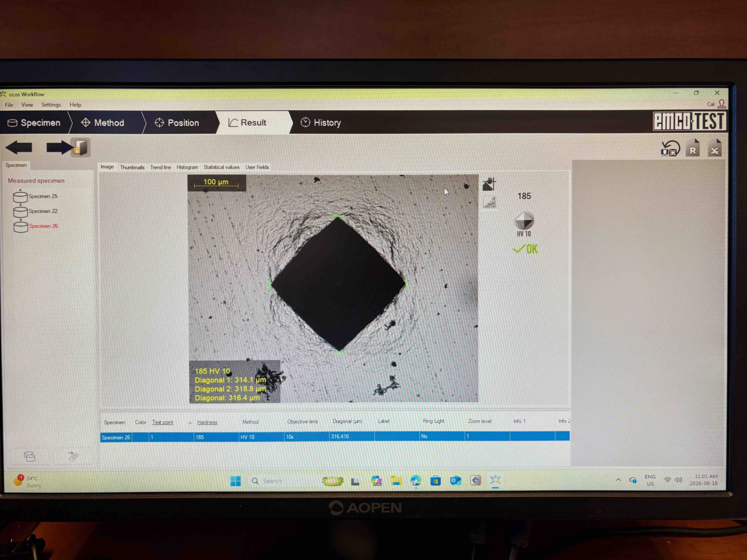Viewport: 747px width, 560px height.
Task: Sort the table by the Test point header
Action: coord(163,422)
